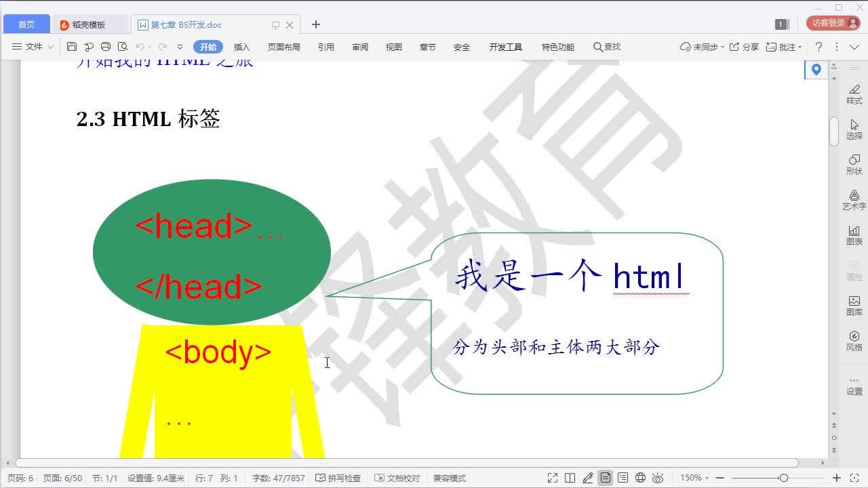Click the zoom in plus button

(x=837, y=478)
